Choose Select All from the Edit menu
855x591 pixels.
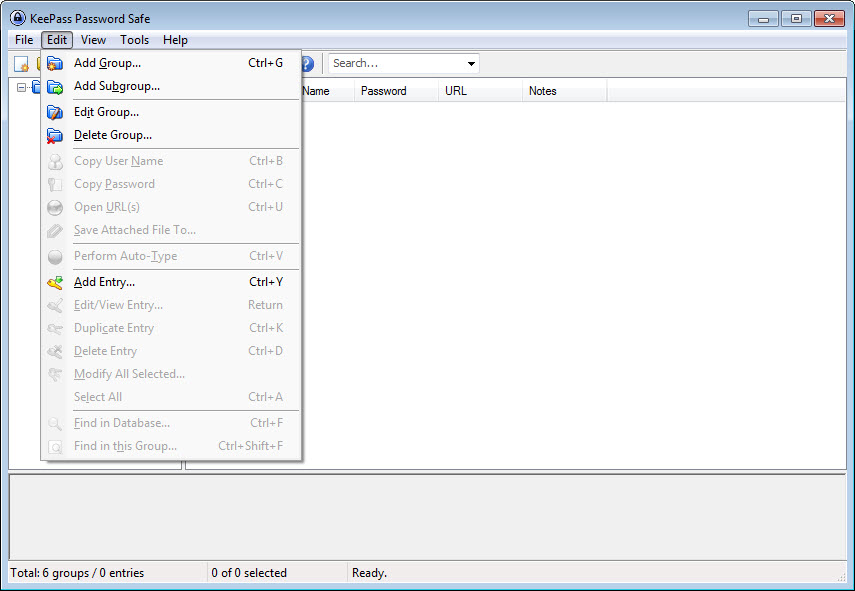coord(171,397)
